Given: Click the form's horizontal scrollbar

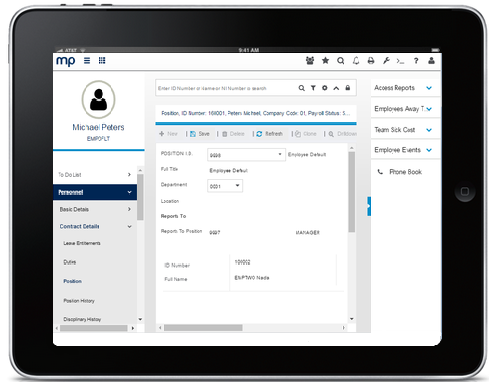Looking at the screenshot, I should pyautogui.click(x=252, y=328).
